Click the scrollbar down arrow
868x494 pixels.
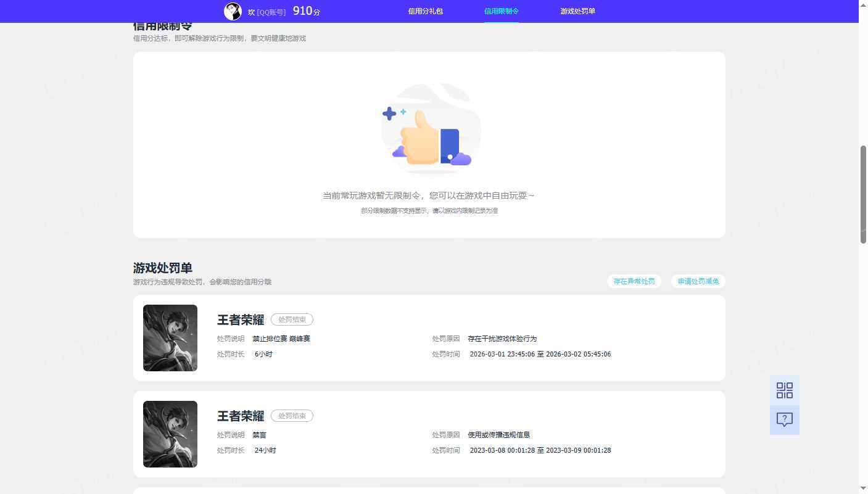(863, 489)
